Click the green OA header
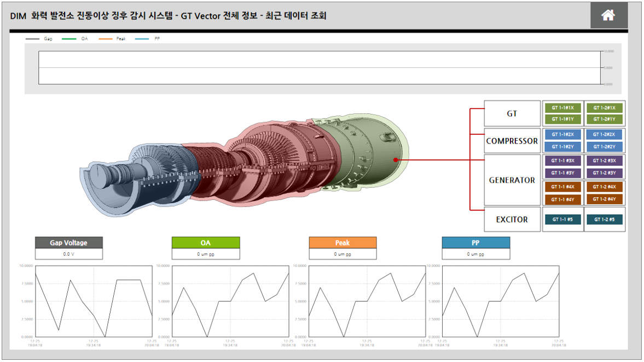Viewport: 644px width, 362px height. (x=205, y=243)
